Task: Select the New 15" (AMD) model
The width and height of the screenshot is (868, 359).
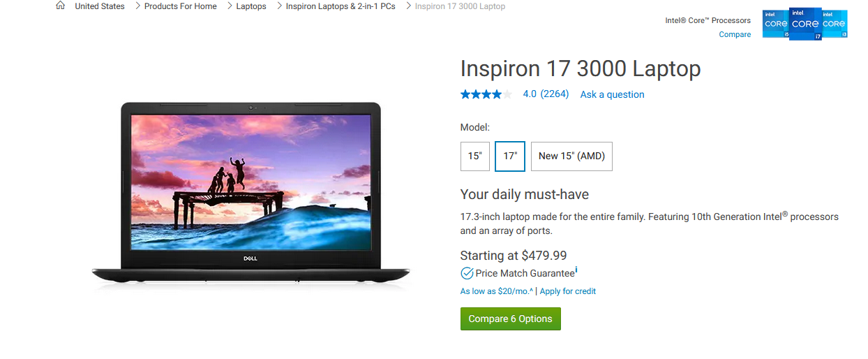Action: [x=571, y=156]
